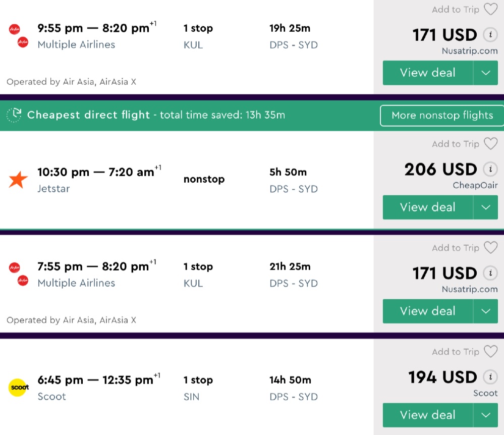The height and width of the screenshot is (435, 504).
Task: Click View deal for 7:55 pm Nusatrip flight
Action: pos(427,311)
